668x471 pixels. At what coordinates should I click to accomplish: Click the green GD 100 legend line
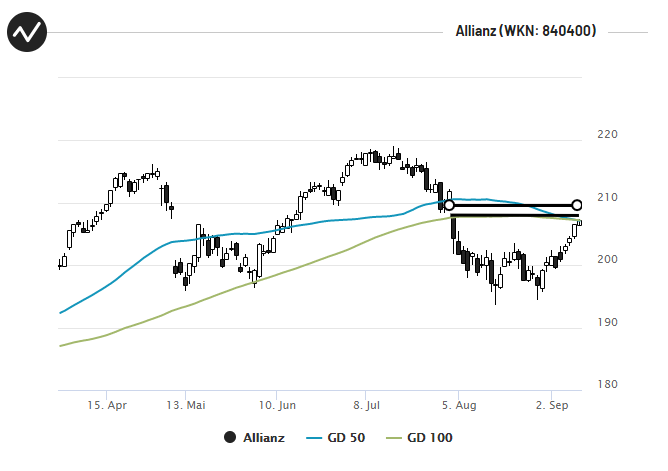394,438
